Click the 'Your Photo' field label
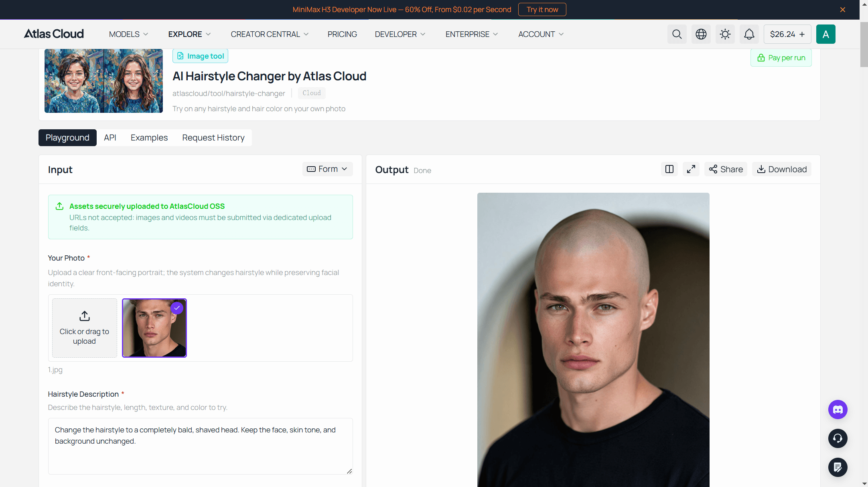The height and width of the screenshot is (487, 868). [x=66, y=258]
